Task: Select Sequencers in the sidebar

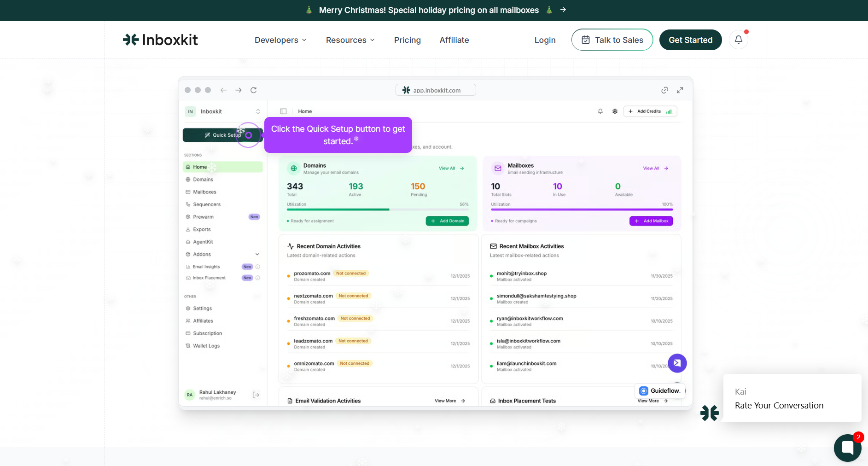Action: tap(207, 204)
